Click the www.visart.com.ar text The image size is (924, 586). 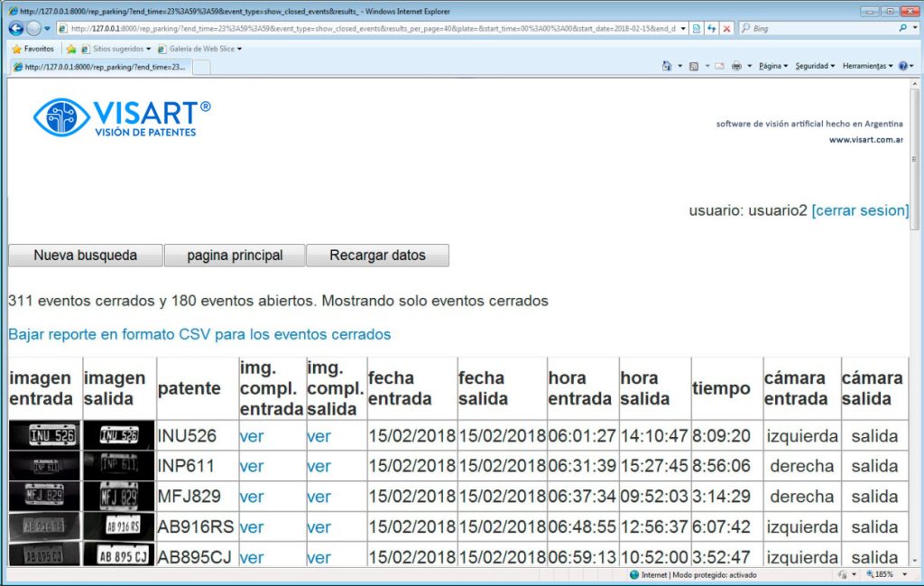[865, 140]
